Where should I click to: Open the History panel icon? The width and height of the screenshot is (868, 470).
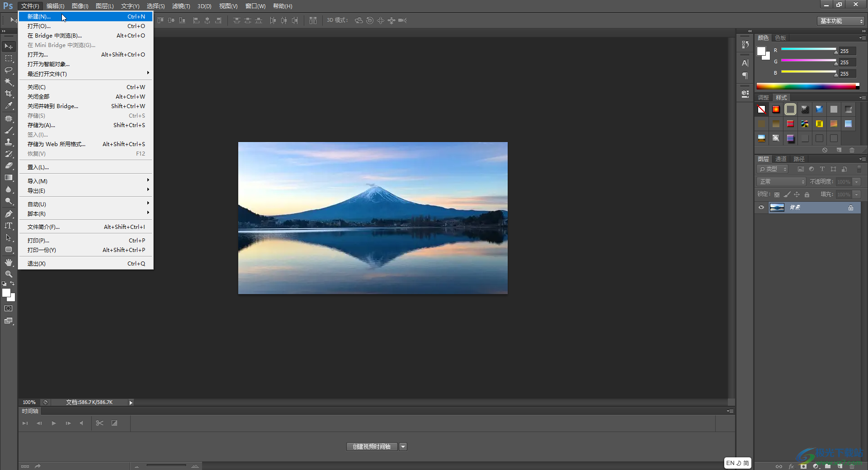[745, 44]
